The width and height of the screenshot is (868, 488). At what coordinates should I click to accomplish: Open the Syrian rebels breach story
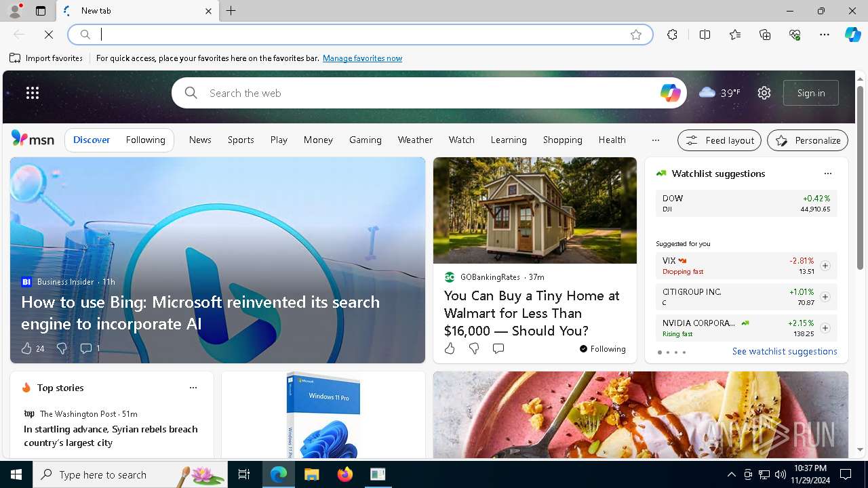coord(111,436)
